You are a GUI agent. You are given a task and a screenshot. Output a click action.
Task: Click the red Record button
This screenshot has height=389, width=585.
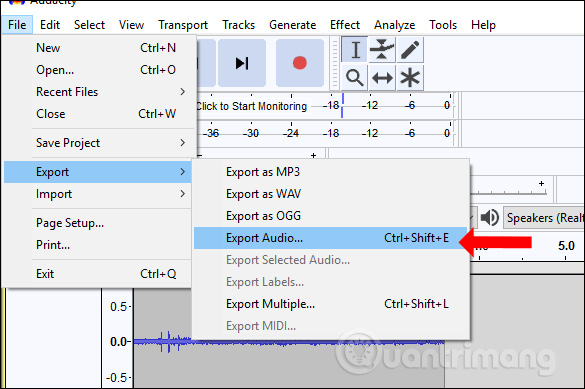[x=300, y=63]
